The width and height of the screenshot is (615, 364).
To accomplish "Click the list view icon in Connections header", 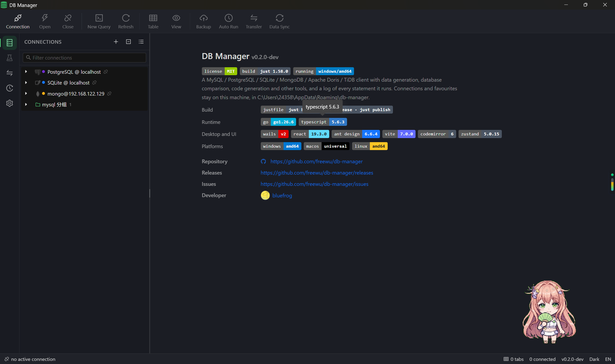I will [x=141, y=42].
